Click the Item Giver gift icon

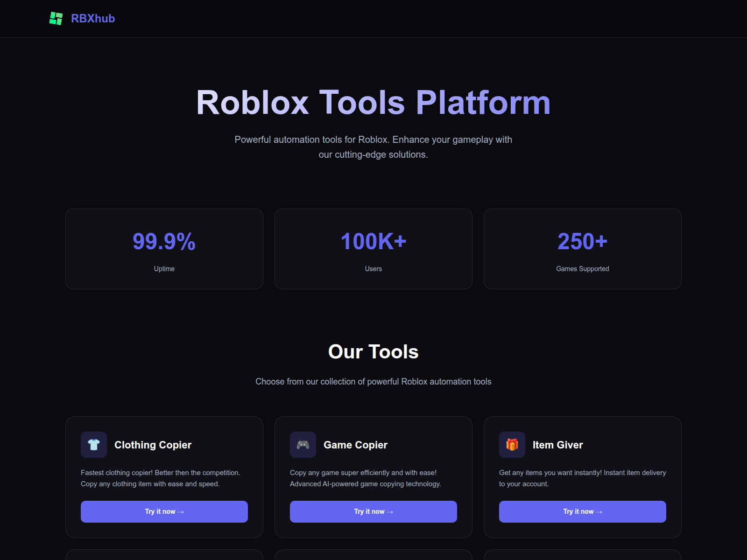click(x=512, y=445)
